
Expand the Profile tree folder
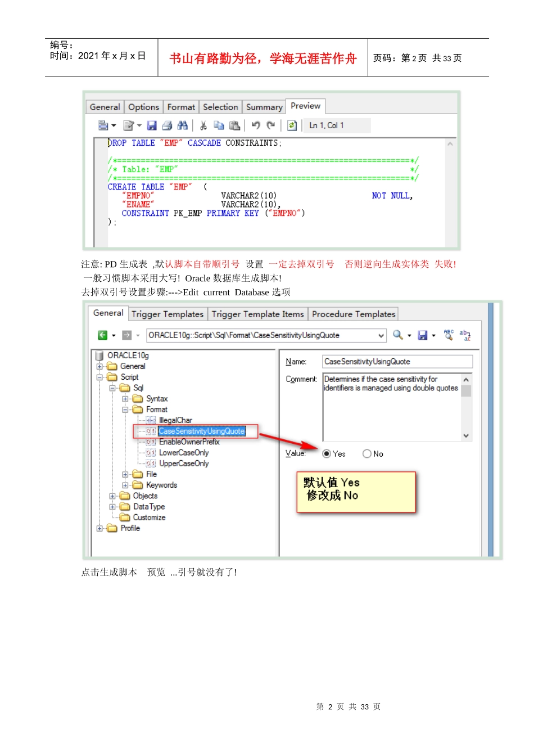(x=99, y=528)
